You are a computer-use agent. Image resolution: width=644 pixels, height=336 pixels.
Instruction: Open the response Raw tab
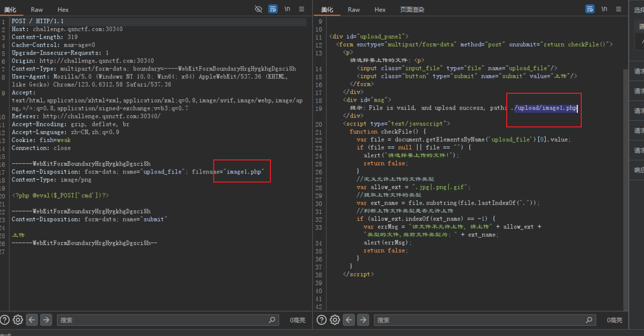pos(354,10)
